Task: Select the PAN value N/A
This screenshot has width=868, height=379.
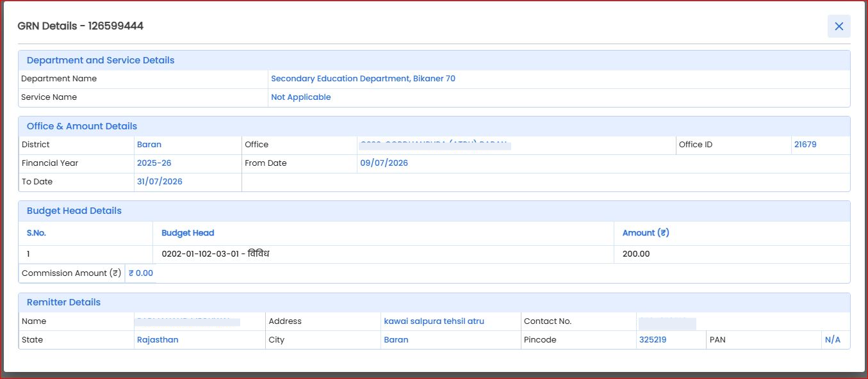Action: [833, 340]
